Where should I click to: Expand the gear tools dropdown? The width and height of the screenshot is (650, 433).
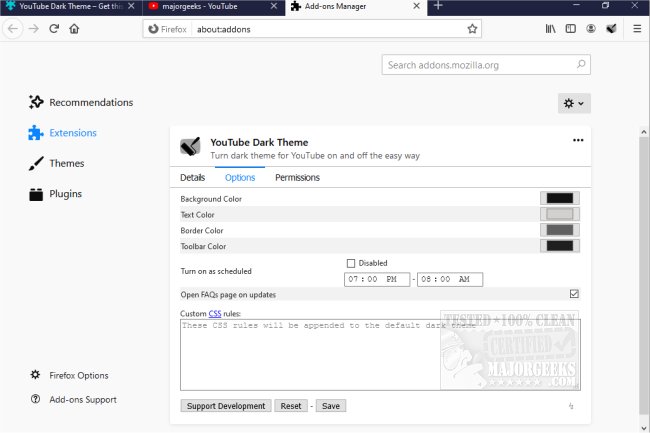click(574, 104)
